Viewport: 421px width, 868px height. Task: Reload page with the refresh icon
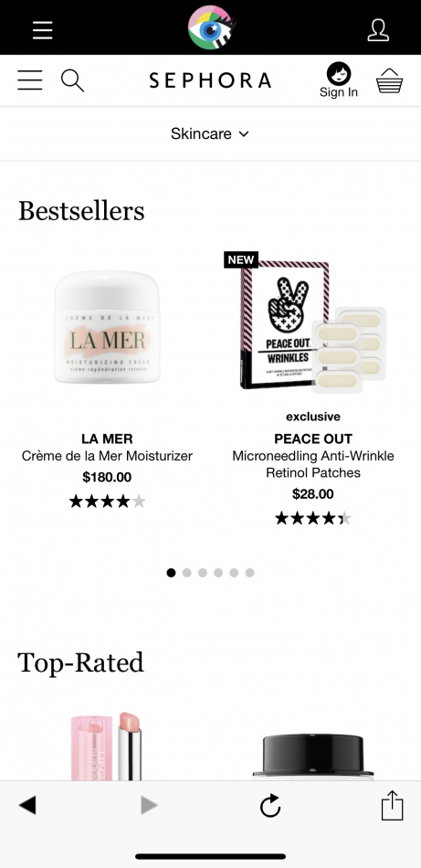[x=270, y=806]
